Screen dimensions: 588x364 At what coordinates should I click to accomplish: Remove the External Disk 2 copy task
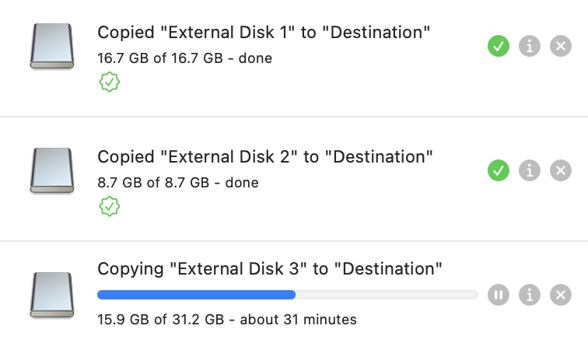tap(560, 170)
